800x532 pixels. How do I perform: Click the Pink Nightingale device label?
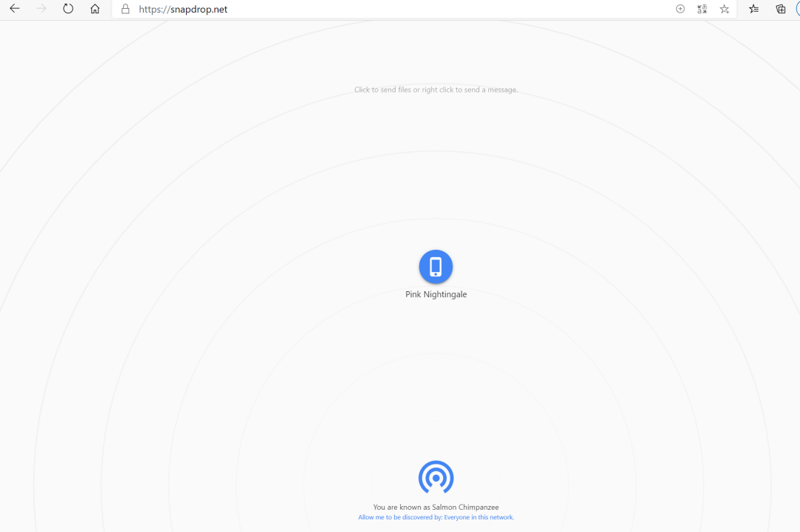pyautogui.click(x=436, y=294)
